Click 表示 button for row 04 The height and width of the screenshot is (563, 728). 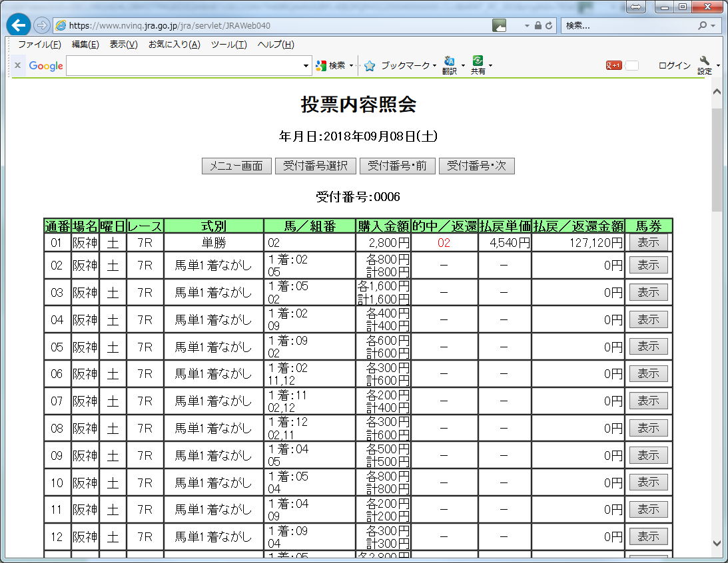point(649,319)
